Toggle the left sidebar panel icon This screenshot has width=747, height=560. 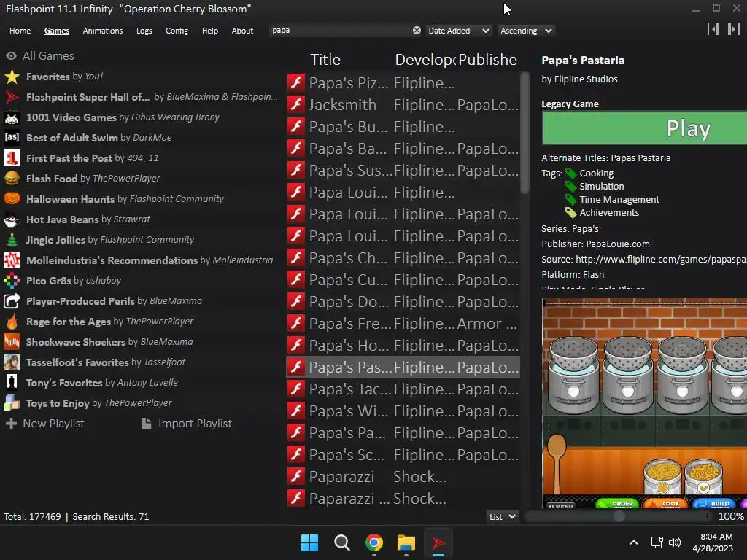coord(713,29)
